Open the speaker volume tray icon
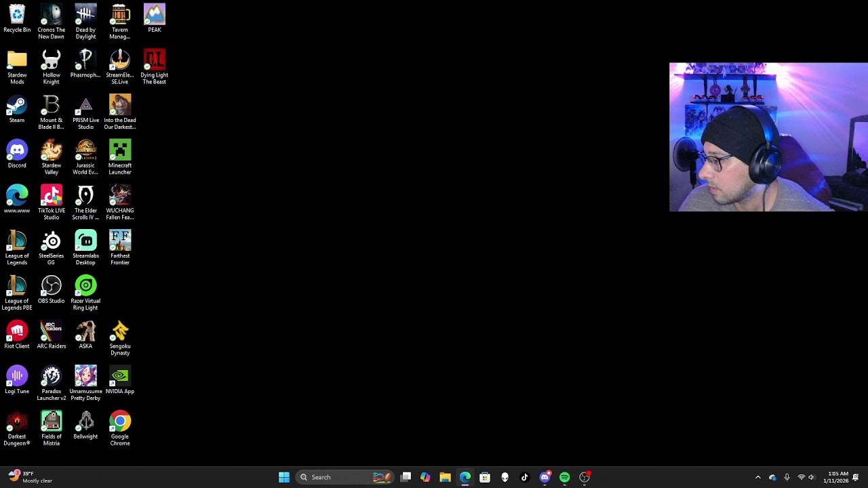868x488 pixels. [812, 477]
